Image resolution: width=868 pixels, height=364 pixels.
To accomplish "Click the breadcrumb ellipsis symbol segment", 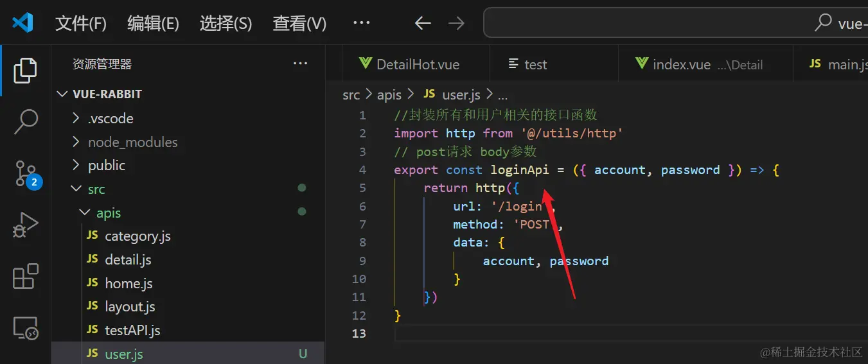I will point(502,95).
